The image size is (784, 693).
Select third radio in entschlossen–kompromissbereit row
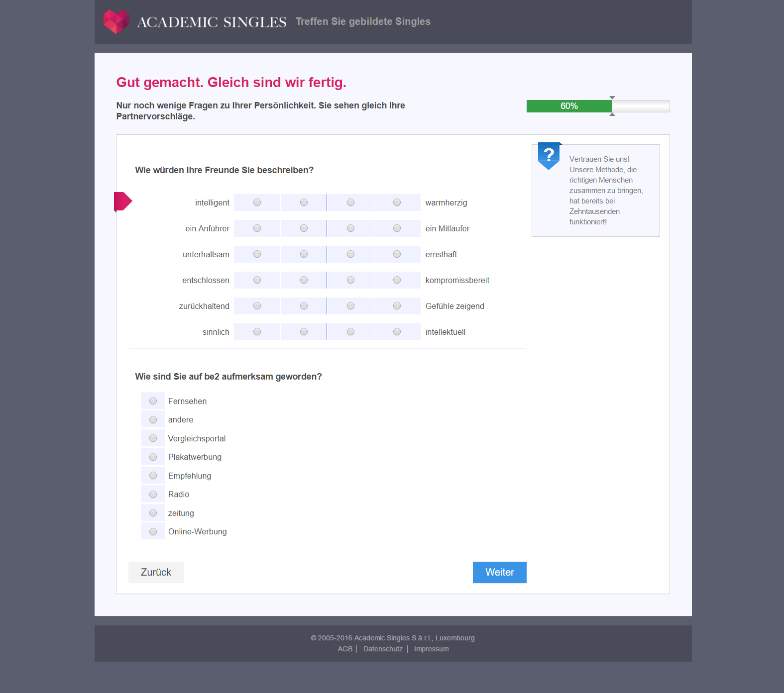(x=350, y=280)
